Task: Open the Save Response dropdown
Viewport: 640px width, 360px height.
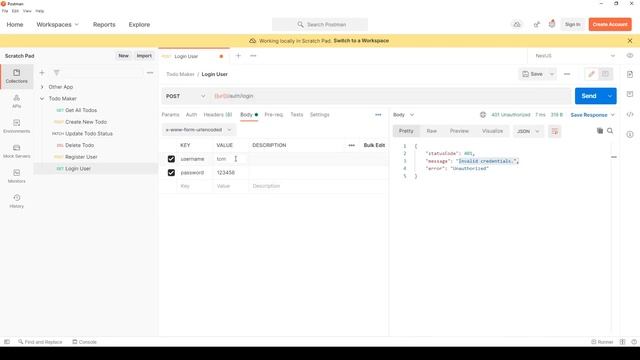Action: coord(592,115)
